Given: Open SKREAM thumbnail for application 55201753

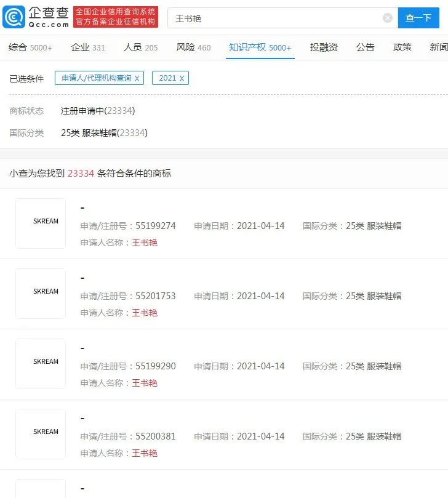Looking at the screenshot, I should pyautogui.click(x=41, y=294).
